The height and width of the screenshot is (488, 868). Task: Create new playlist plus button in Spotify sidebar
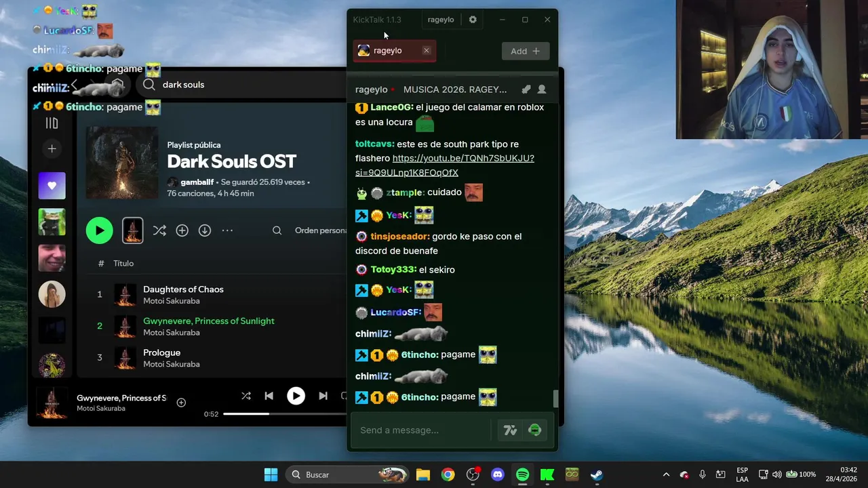52,148
